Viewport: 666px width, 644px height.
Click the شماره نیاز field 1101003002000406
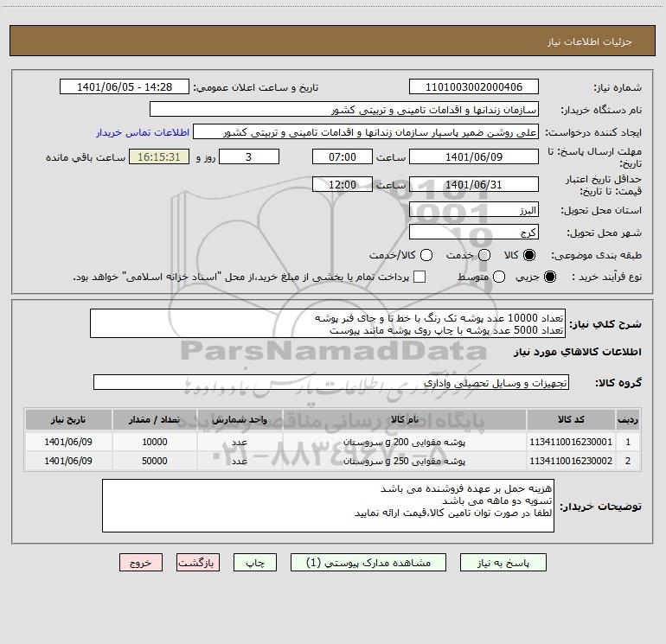coord(474,87)
